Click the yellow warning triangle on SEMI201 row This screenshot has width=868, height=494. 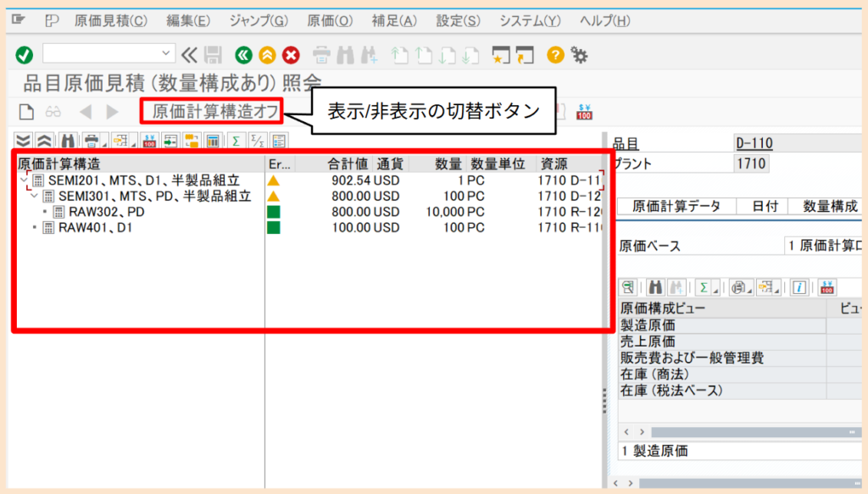click(273, 180)
